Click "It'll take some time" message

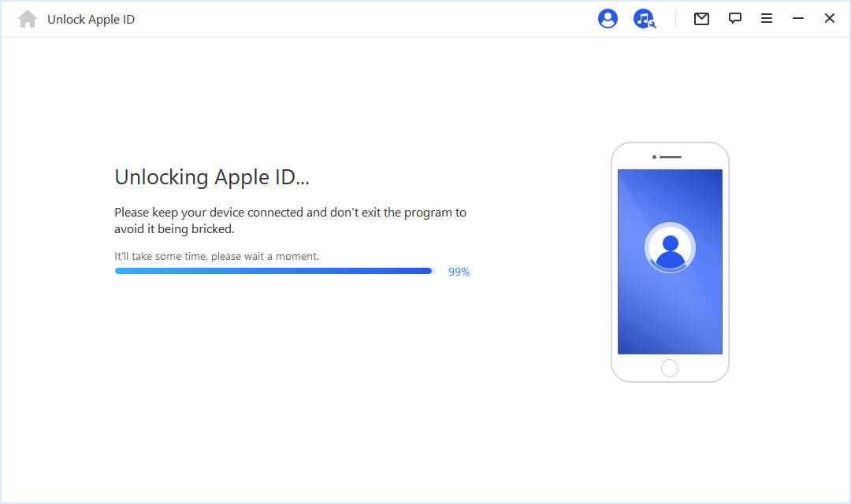[217, 256]
